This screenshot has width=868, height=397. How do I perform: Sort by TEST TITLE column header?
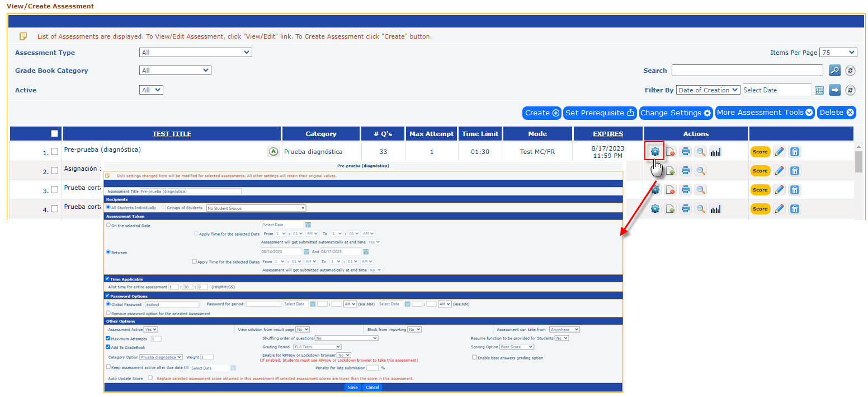172,134
